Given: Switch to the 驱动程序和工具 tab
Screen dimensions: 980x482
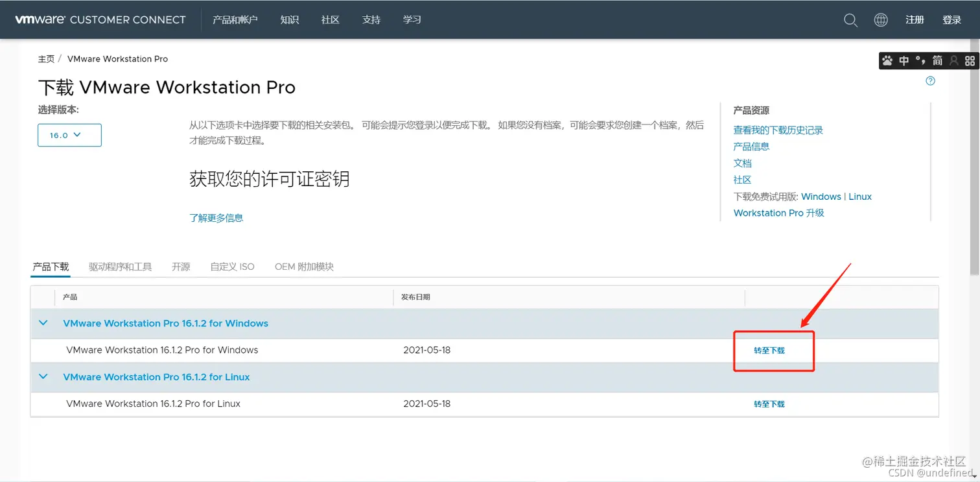Looking at the screenshot, I should pos(121,267).
